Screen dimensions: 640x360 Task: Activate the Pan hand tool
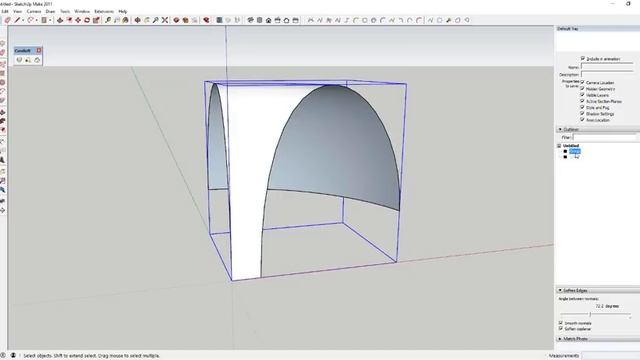(147, 20)
